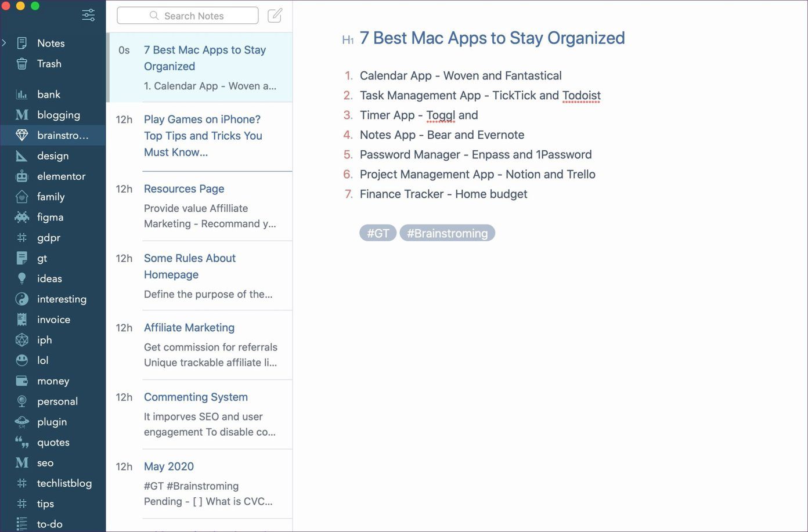Viewport: 808px width, 532px height.
Task: Select the Trash sidebar label
Action: [x=49, y=64]
